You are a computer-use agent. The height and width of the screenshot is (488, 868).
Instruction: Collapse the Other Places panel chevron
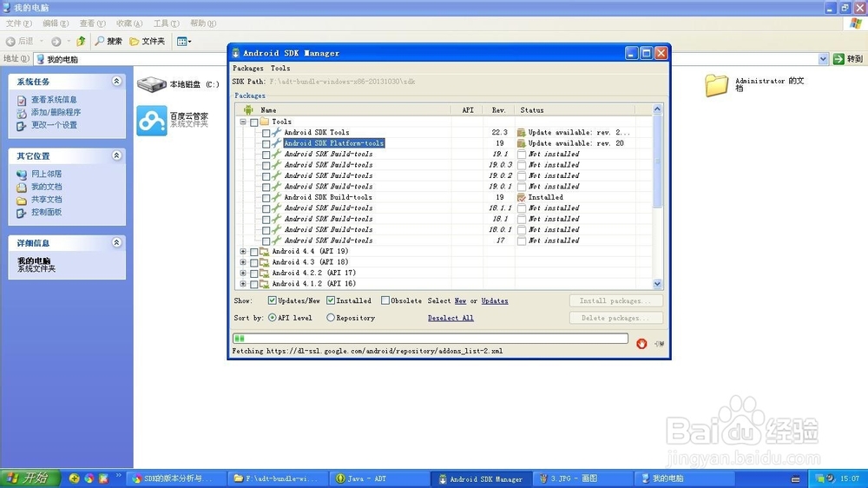pos(116,155)
